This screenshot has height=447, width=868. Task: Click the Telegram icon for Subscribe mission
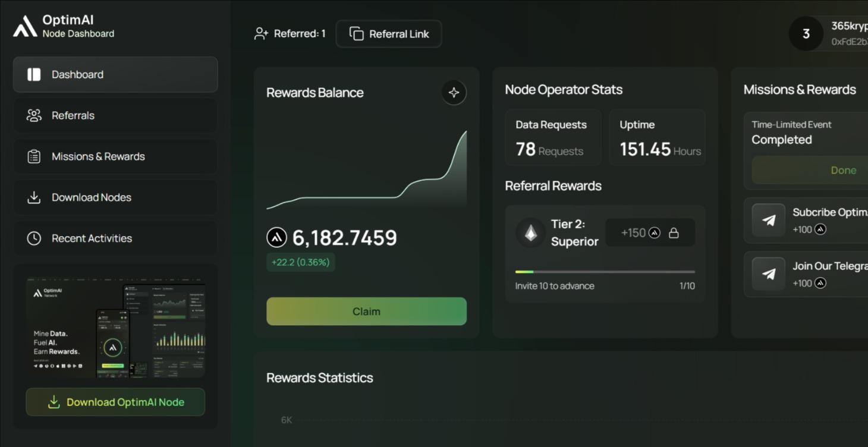point(768,221)
